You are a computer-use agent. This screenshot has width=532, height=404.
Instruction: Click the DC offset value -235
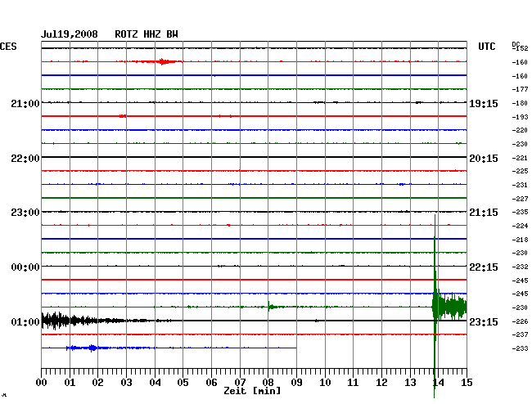point(520,212)
